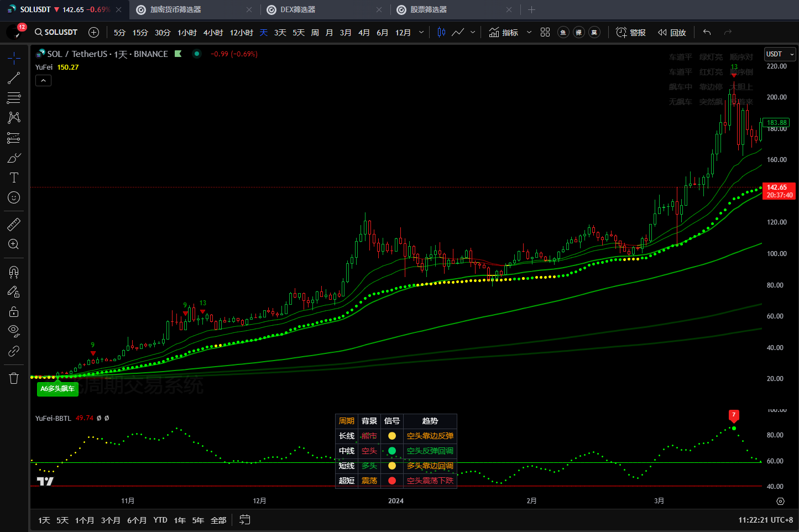Screen dimensions: 799x532
Task: Open indicator templates grid icon
Action: point(545,32)
